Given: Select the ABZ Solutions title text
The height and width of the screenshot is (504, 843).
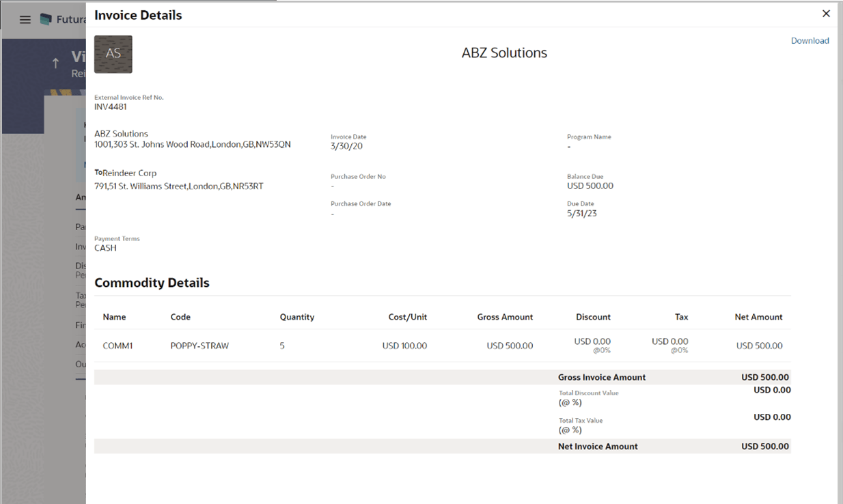Looking at the screenshot, I should pyautogui.click(x=504, y=53).
